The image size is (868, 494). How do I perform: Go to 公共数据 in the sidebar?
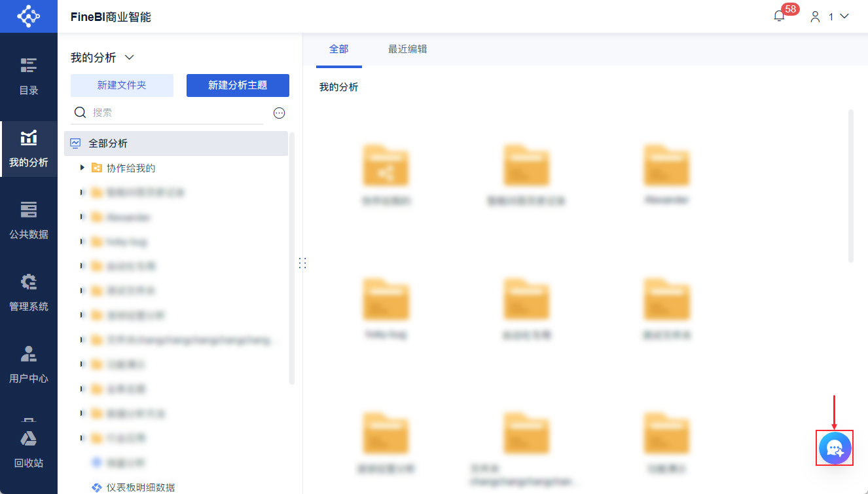tap(29, 221)
